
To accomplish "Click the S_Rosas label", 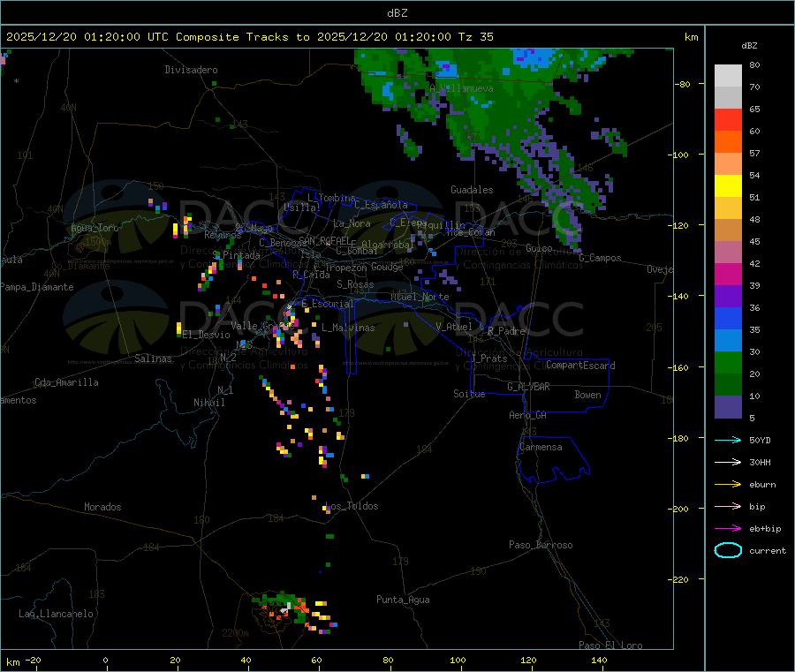I will click(x=355, y=284).
